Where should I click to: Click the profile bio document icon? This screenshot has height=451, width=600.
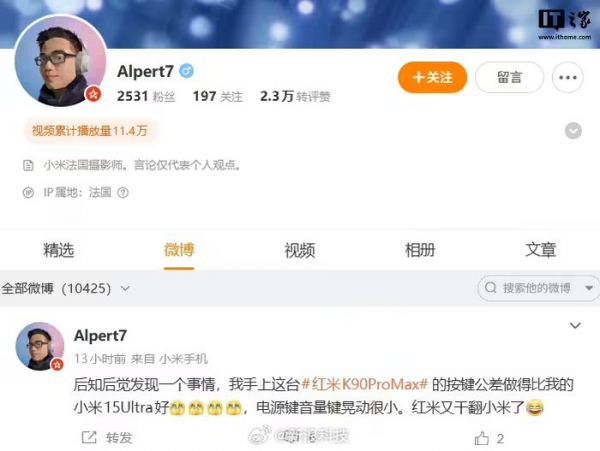pyautogui.click(x=28, y=166)
